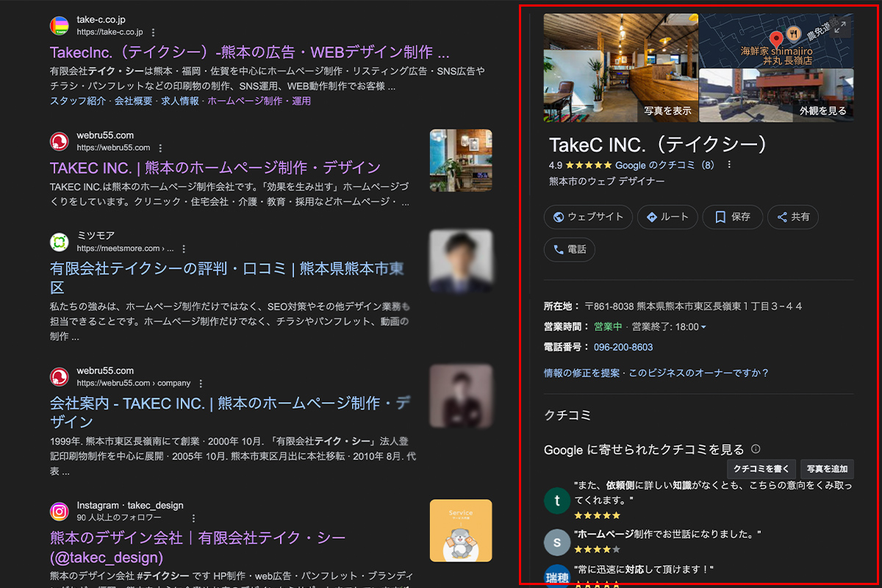Image resolution: width=882 pixels, height=588 pixels.
Task: Open 求人情報 sitelink
Action: pyautogui.click(x=180, y=101)
